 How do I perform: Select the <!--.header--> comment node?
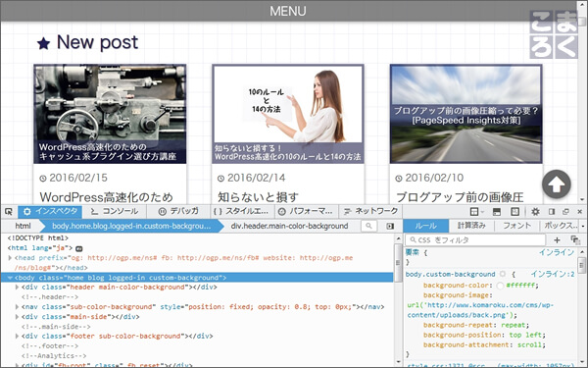point(50,297)
